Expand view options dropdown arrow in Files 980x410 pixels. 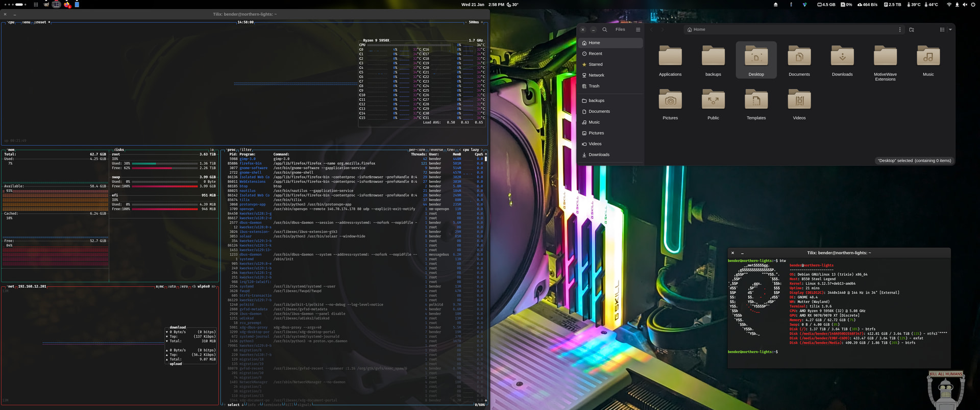click(950, 30)
